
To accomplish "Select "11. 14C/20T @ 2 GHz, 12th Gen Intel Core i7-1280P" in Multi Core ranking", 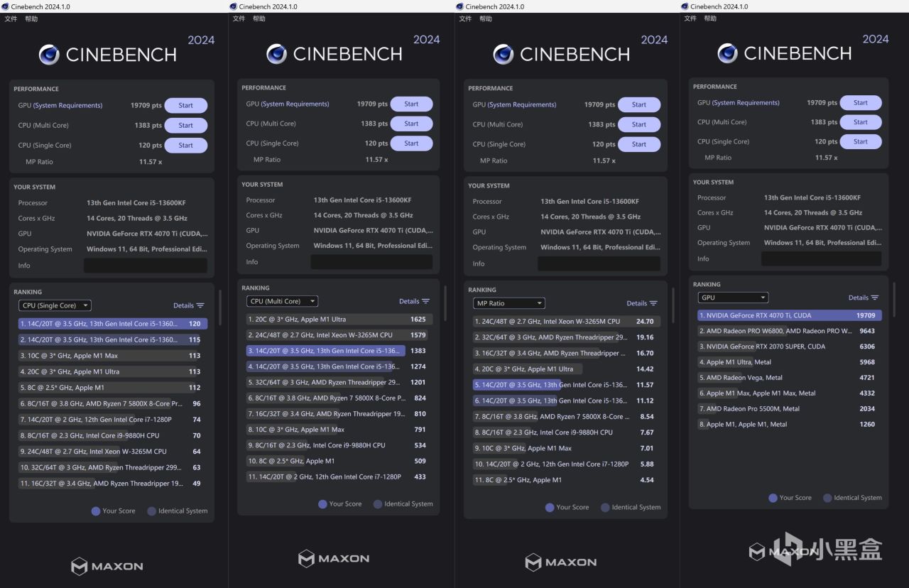I will (339, 477).
